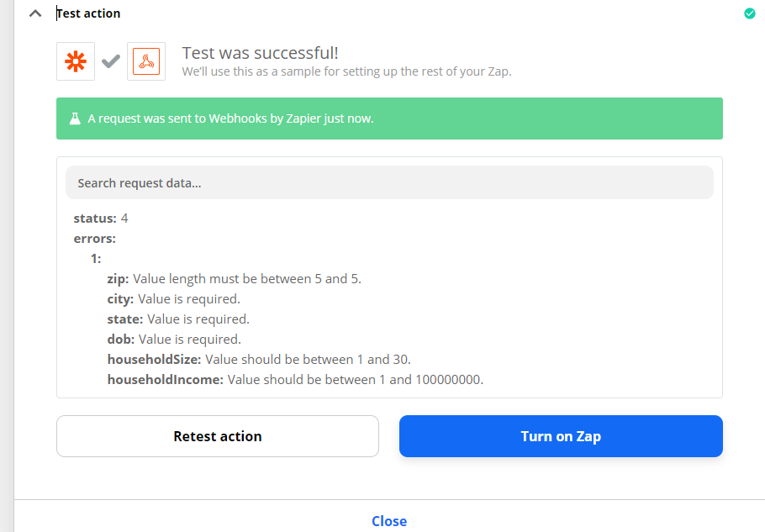The height and width of the screenshot is (532, 765).
Task: Click the flask icon in green banner
Action: click(x=74, y=119)
